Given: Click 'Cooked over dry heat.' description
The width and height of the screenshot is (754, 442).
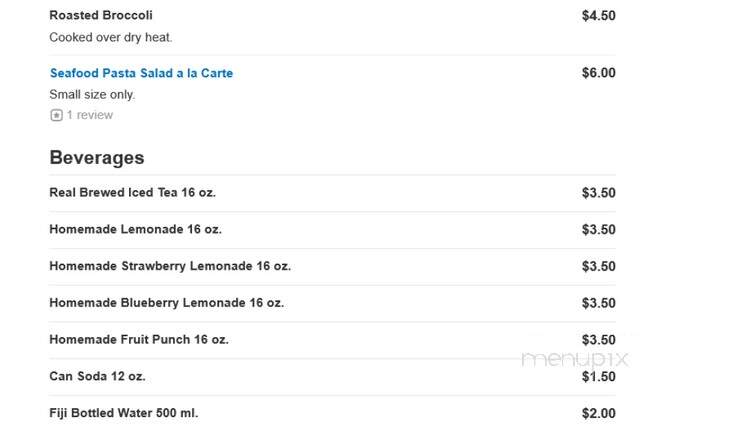Looking at the screenshot, I should (x=111, y=38).
